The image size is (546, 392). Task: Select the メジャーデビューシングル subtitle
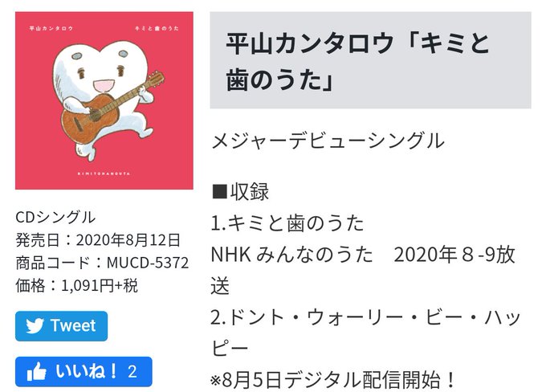point(328,141)
